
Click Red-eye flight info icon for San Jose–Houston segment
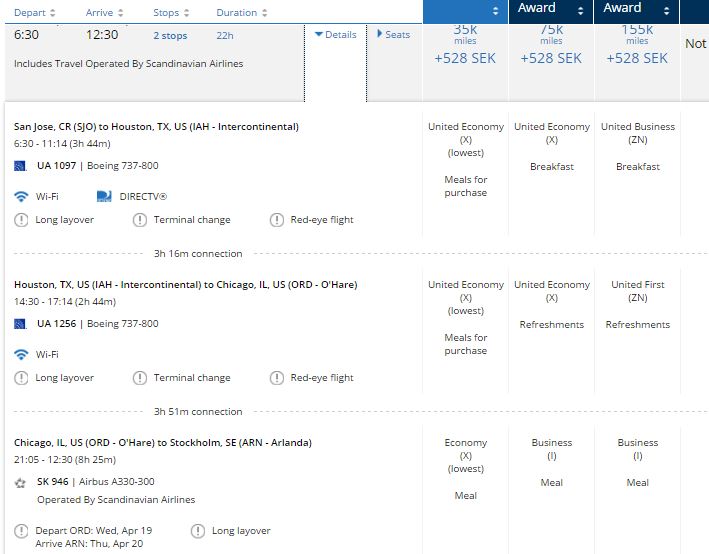tap(277, 220)
